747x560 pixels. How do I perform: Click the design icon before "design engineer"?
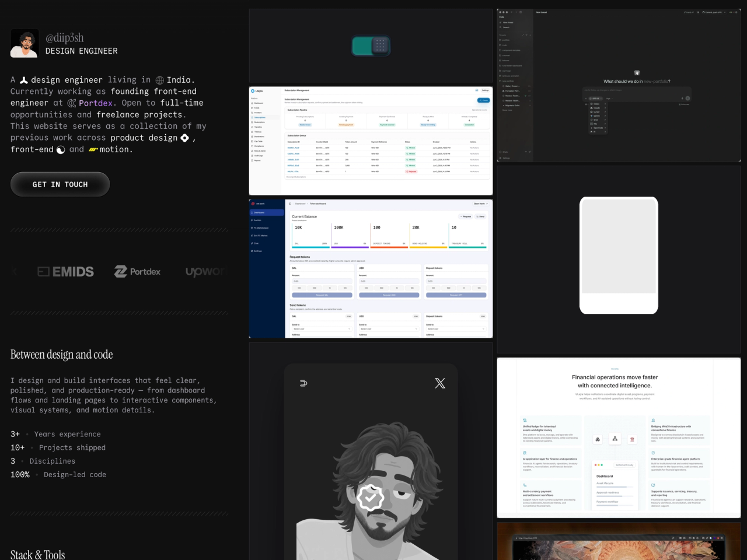coord(24,80)
